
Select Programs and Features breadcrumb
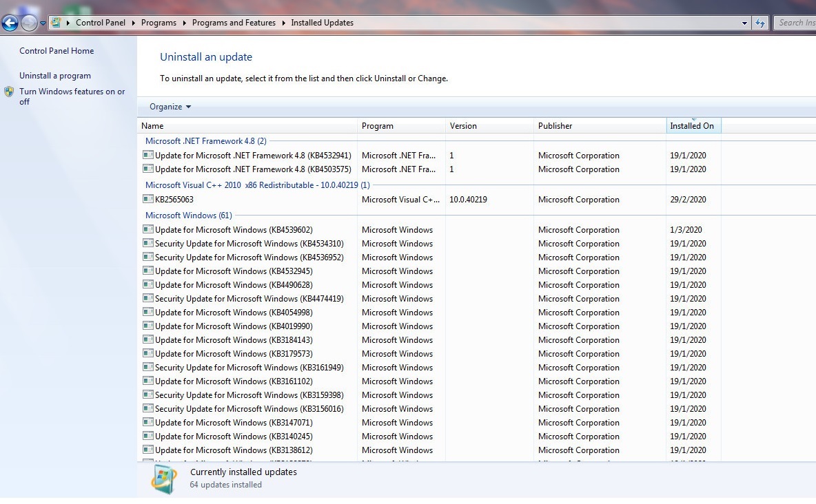pos(234,22)
